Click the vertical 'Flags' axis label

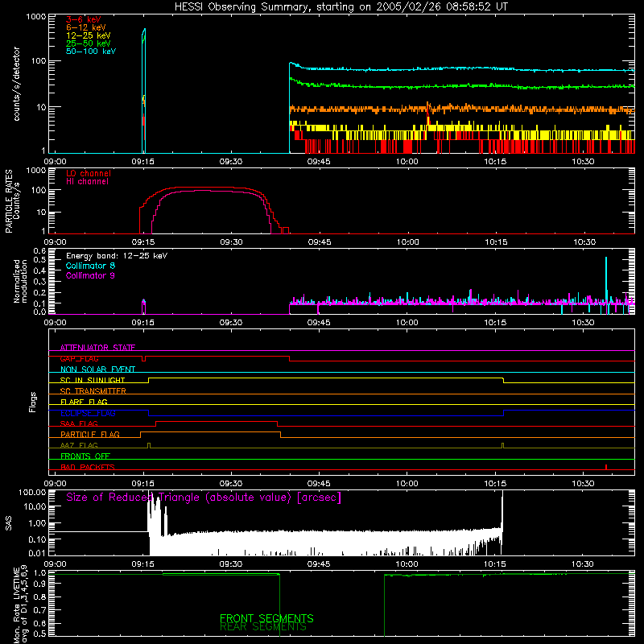click(x=32, y=402)
